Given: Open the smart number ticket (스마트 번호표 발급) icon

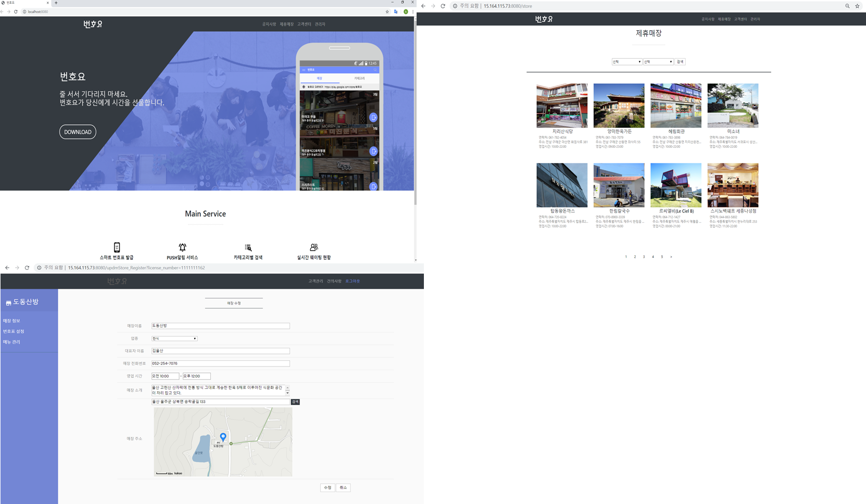Looking at the screenshot, I should (117, 247).
